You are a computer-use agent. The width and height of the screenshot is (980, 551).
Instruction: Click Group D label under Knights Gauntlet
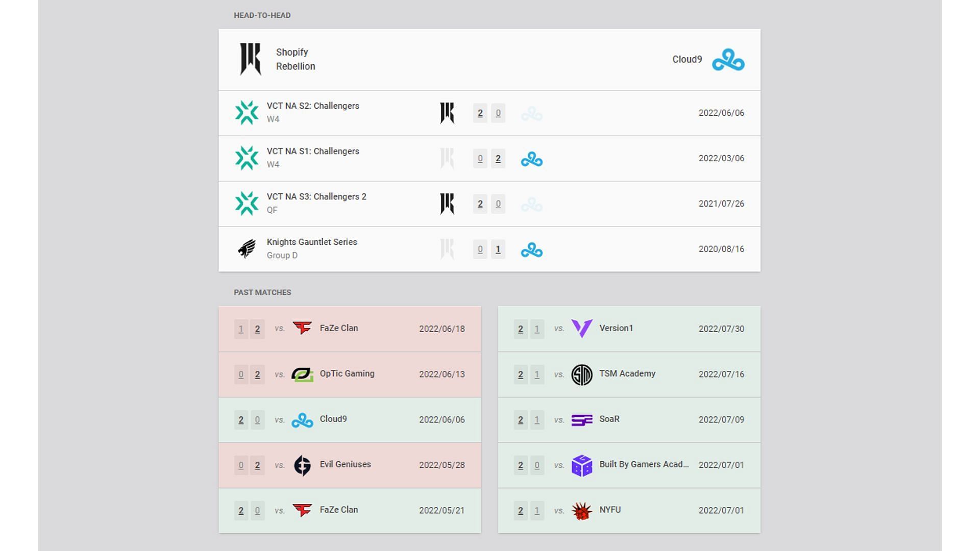tap(282, 255)
